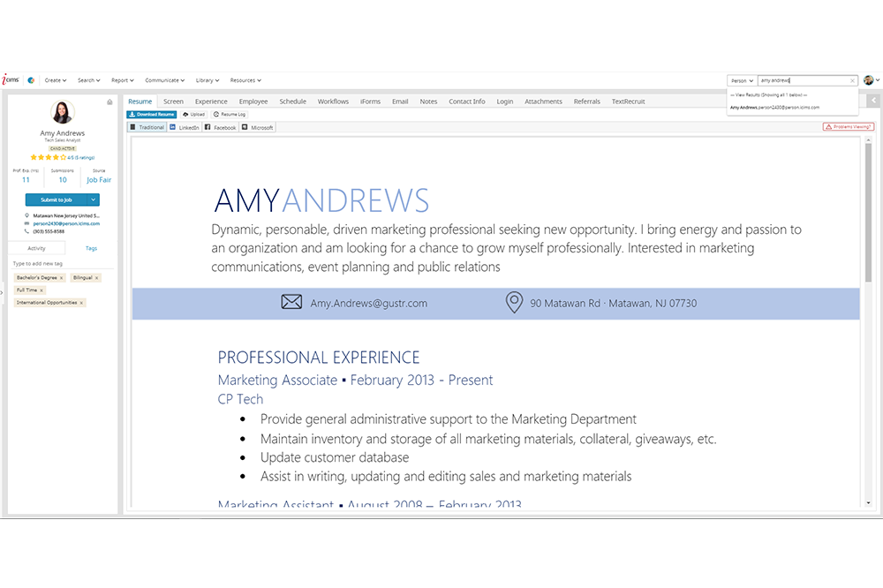The width and height of the screenshot is (883, 588).
Task: Select the Facebook resume view
Action: point(221,128)
